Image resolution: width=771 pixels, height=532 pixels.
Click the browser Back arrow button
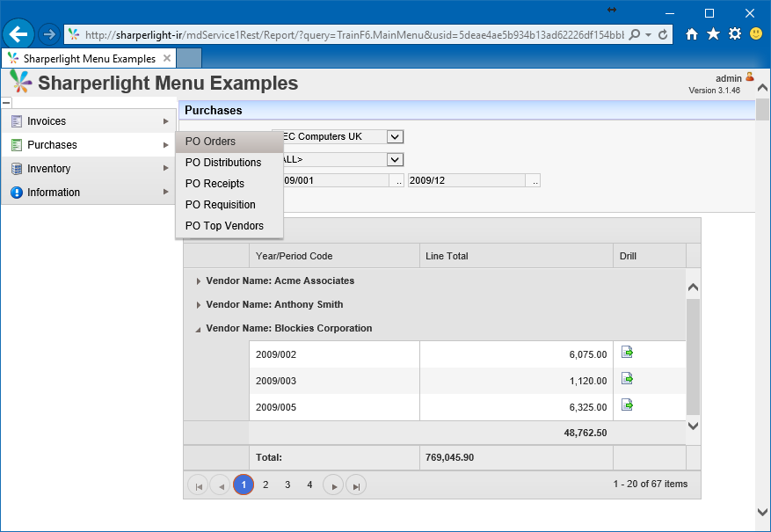(18, 34)
